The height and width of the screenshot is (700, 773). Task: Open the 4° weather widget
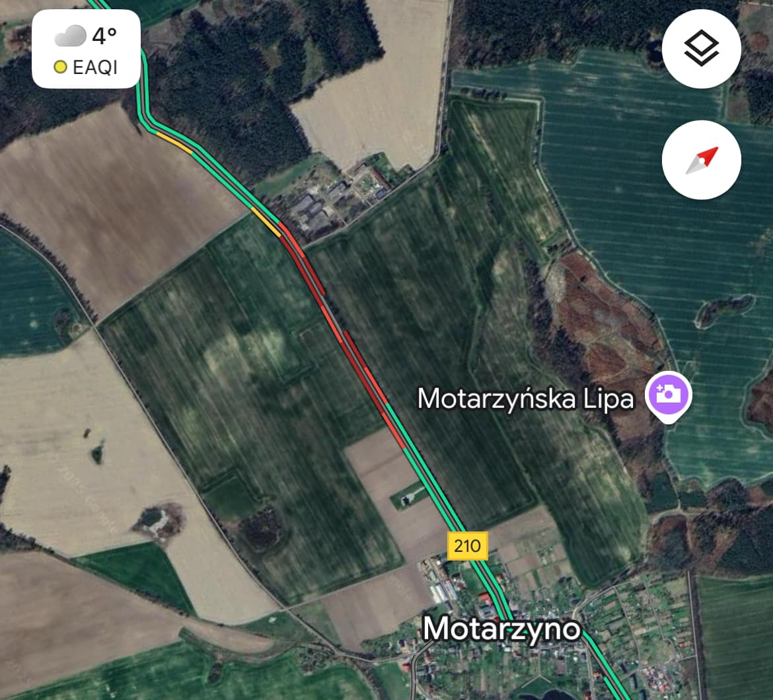[x=87, y=49]
